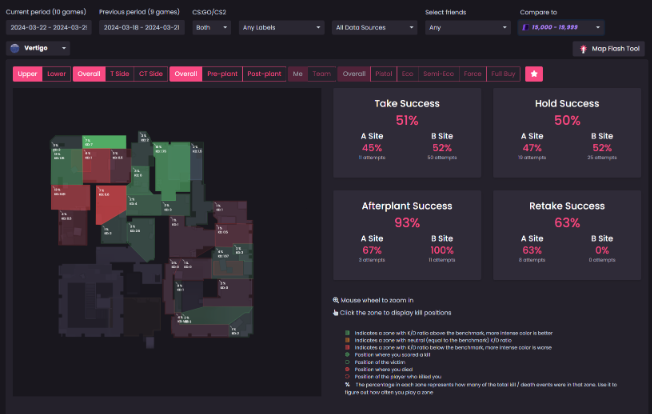Click 'Click the zone to display kill positions'
This screenshot has height=414, width=652.
[x=395, y=313]
